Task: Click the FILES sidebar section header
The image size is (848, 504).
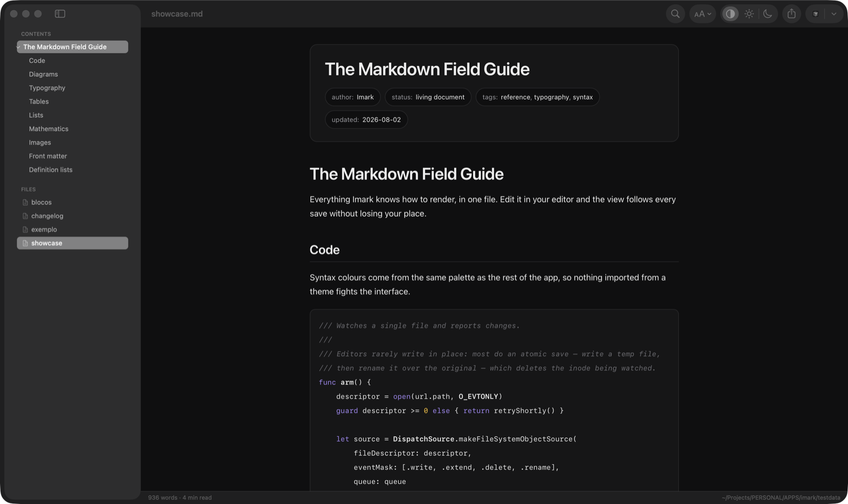Action: (x=29, y=189)
